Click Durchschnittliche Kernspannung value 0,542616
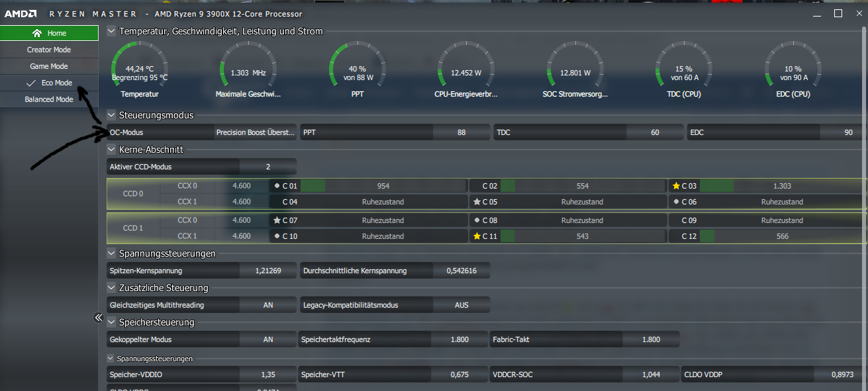Screen dimensions: 868x391 [461, 271]
